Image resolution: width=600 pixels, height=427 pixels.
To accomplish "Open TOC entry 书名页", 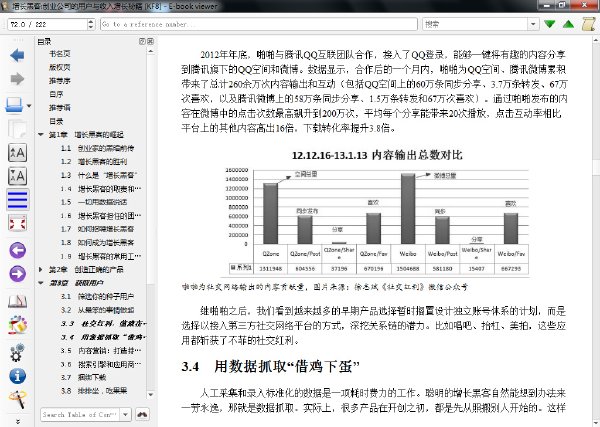I will point(60,54).
